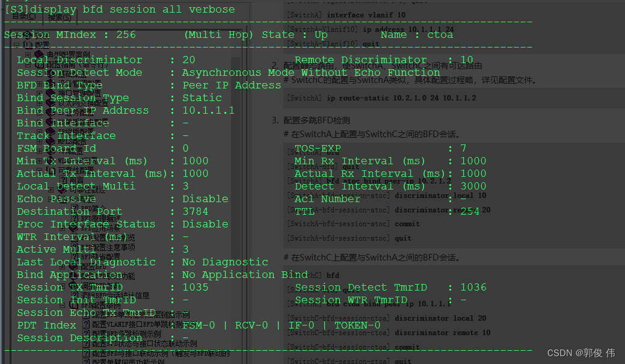Viewport: 625px width, 364px height.
Task: Open the 配置单臂回声功能示例 topic
Action: pos(128,361)
